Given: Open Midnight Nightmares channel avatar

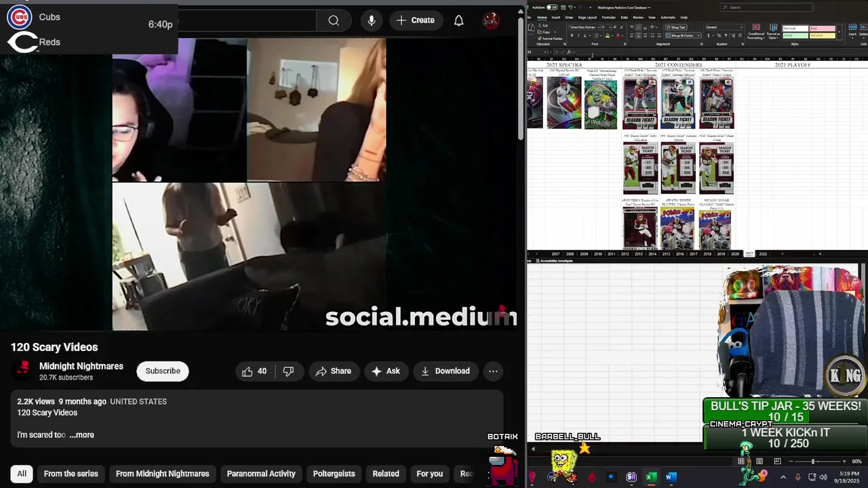Looking at the screenshot, I should pyautogui.click(x=23, y=371).
